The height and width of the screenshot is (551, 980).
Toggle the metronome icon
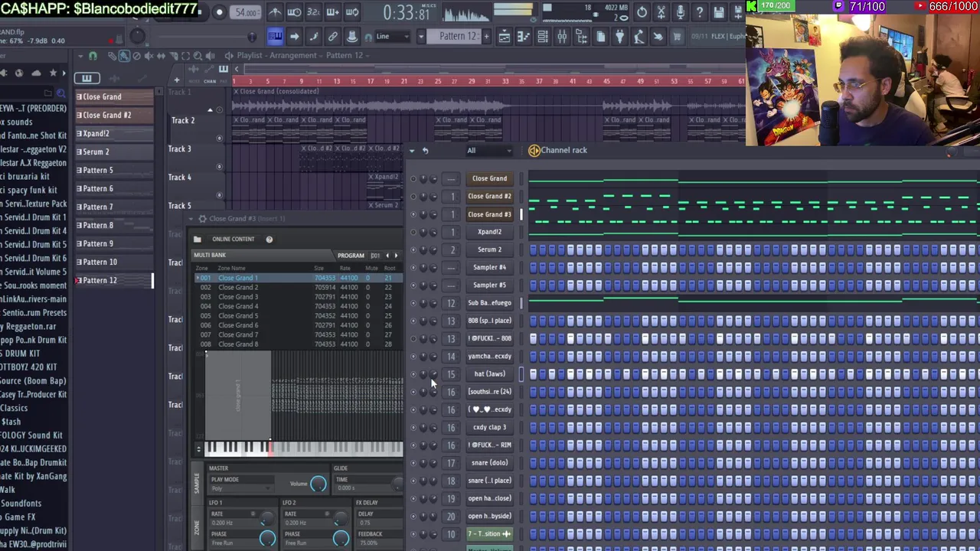click(x=275, y=12)
